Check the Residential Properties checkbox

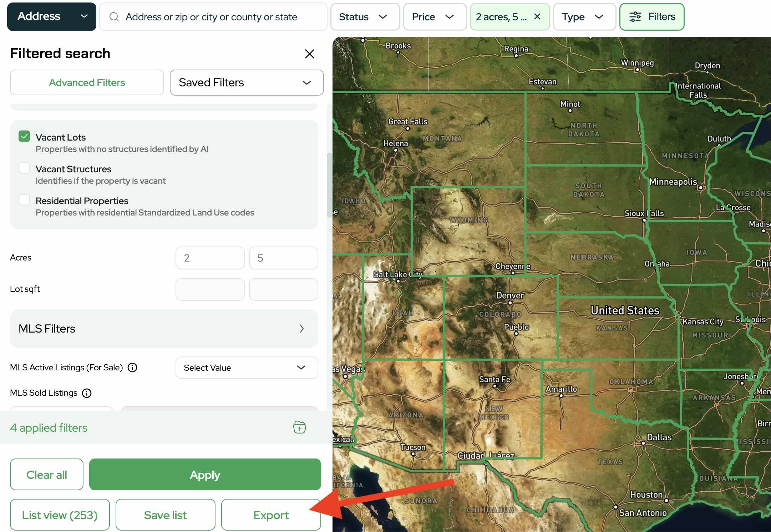(24, 200)
